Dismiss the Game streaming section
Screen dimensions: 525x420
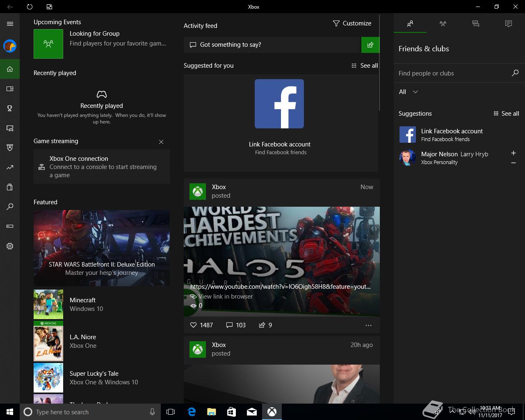click(161, 142)
